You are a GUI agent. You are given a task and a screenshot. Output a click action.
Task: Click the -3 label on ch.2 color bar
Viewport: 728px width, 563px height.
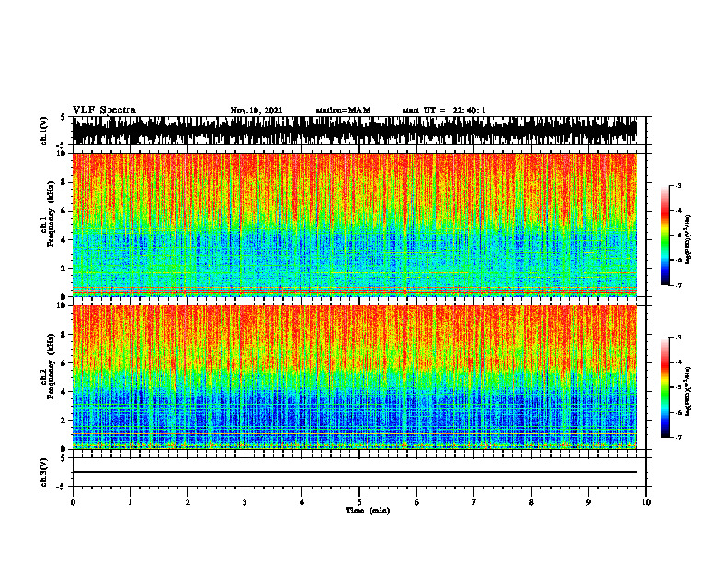(x=678, y=338)
